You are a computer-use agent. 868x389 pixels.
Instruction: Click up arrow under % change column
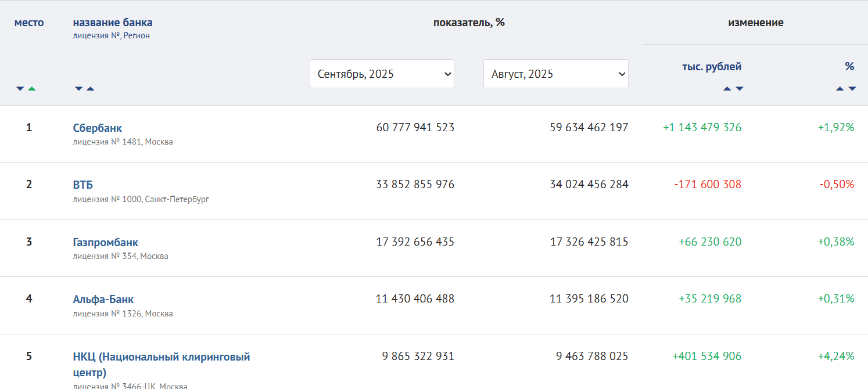(x=840, y=89)
